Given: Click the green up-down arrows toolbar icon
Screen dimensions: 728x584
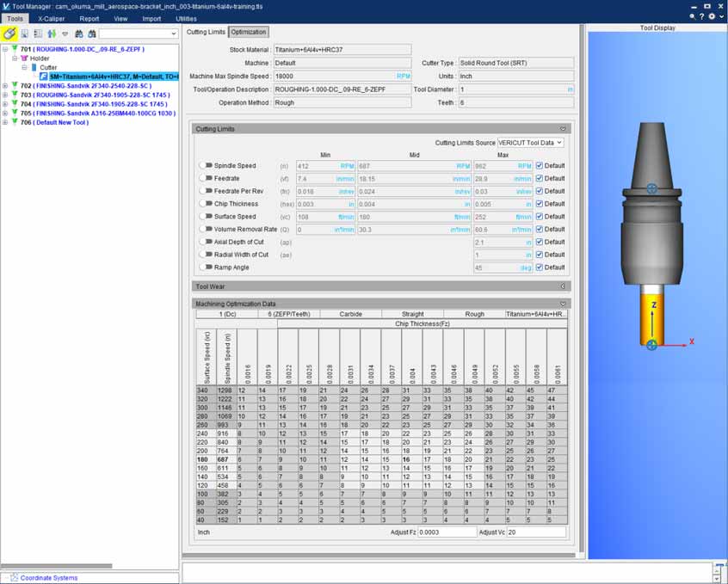Looking at the screenshot, I should (x=52, y=34).
